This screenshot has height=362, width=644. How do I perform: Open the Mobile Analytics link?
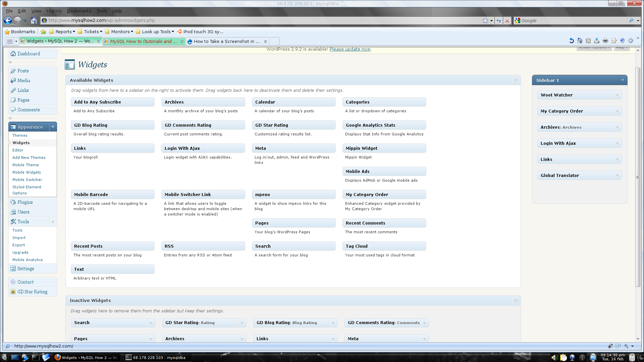click(x=28, y=260)
